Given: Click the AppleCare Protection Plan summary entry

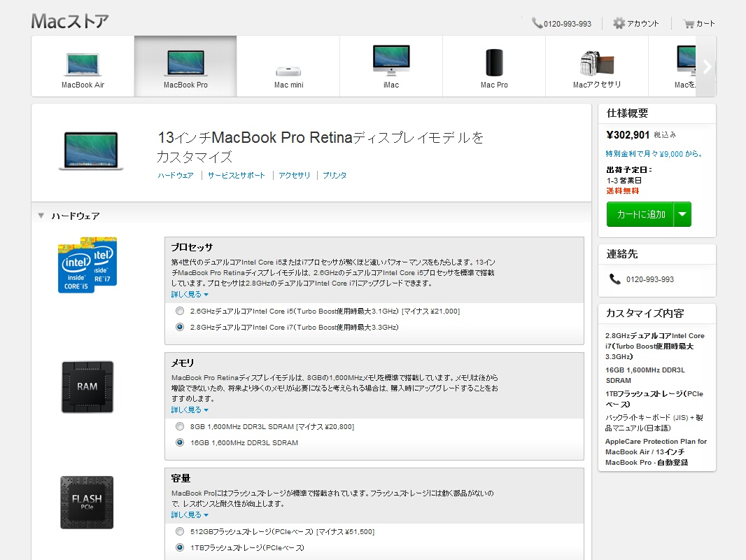Looking at the screenshot, I should pos(656,451).
